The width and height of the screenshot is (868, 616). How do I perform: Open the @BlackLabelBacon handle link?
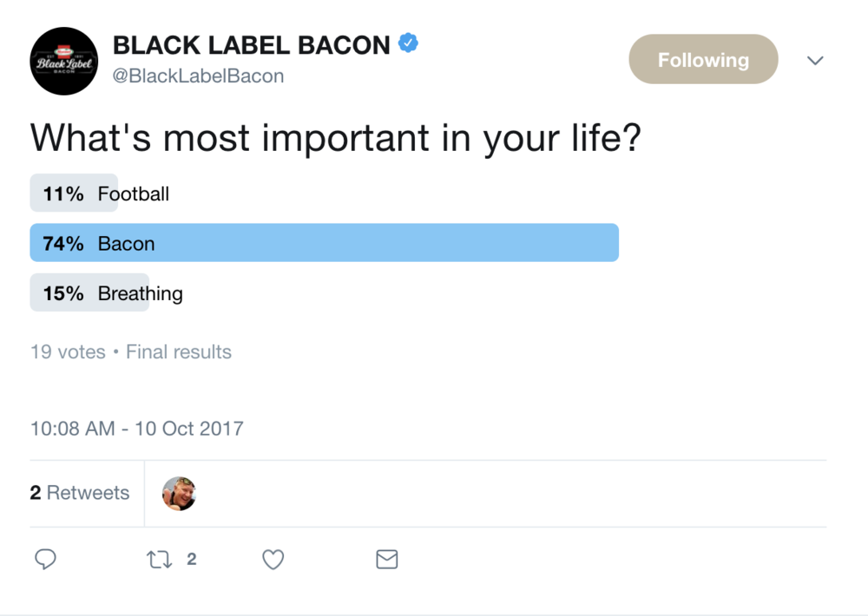(x=199, y=76)
